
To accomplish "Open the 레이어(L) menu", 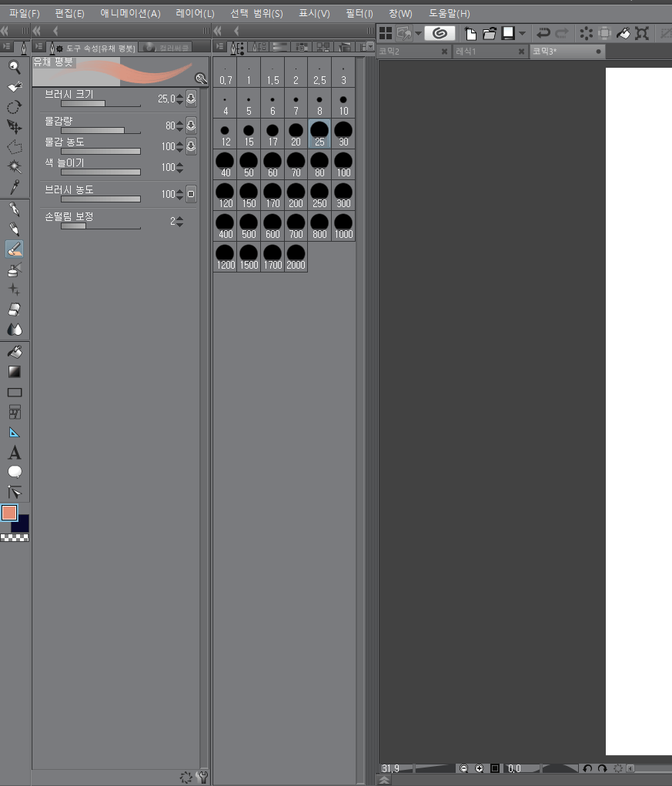I will [195, 14].
